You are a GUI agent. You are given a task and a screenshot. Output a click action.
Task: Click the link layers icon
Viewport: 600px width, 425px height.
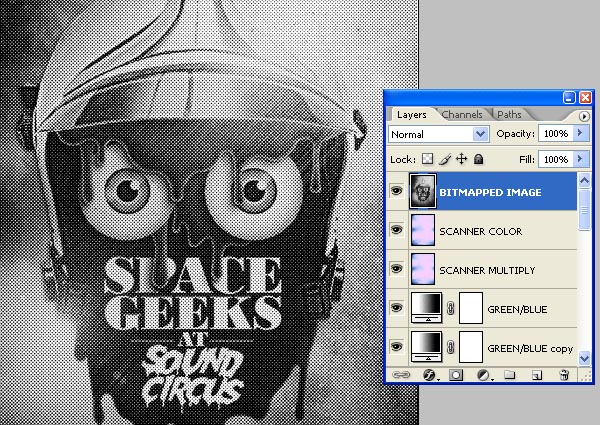point(401,375)
